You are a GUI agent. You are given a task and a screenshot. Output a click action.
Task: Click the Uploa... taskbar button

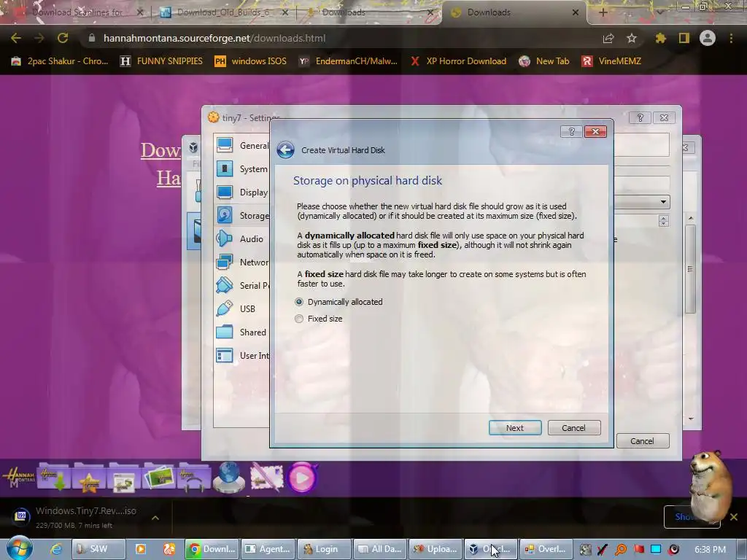point(436,549)
